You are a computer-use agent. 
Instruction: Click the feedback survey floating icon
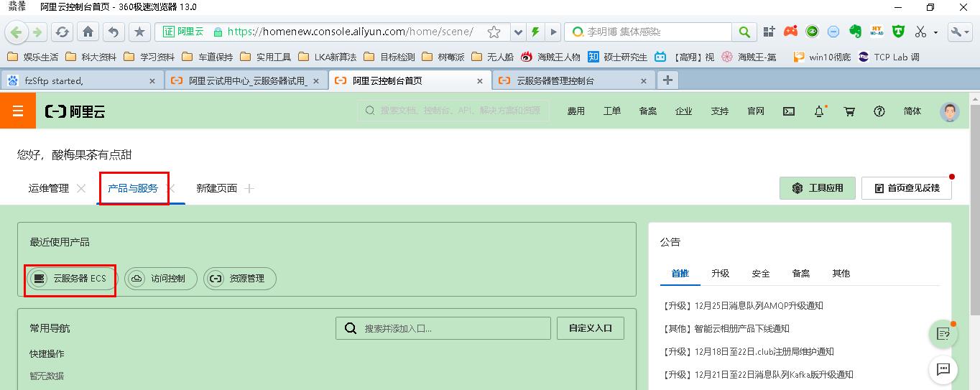click(x=943, y=334)
